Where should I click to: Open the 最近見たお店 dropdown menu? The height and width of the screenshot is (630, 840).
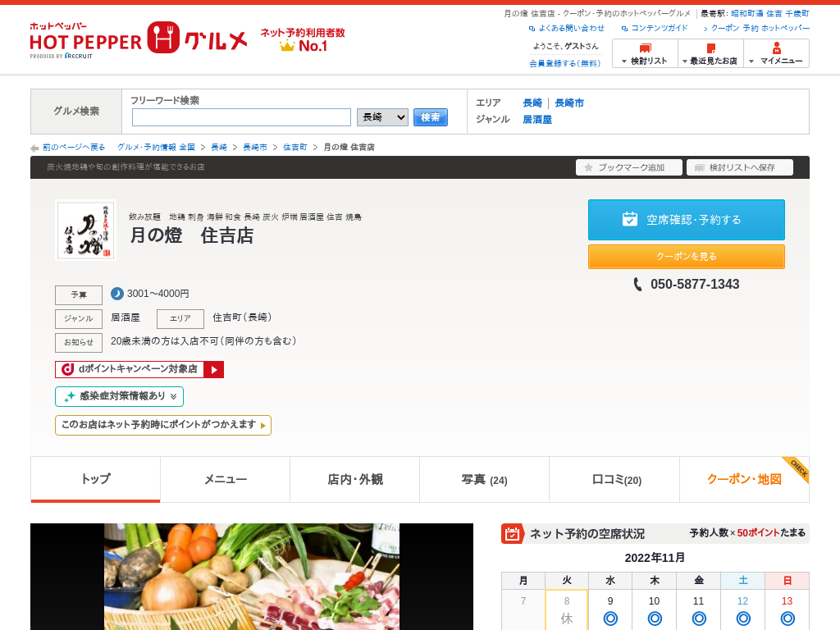click(710, 53)
